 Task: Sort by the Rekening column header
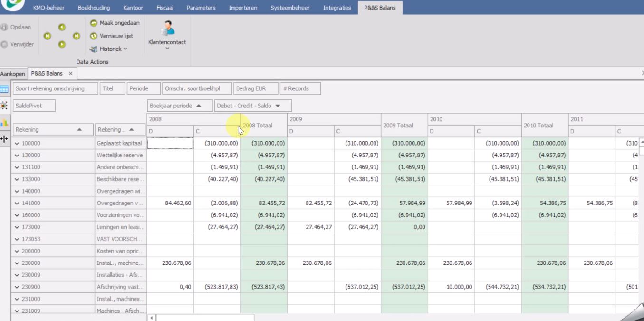pos(54,130)
